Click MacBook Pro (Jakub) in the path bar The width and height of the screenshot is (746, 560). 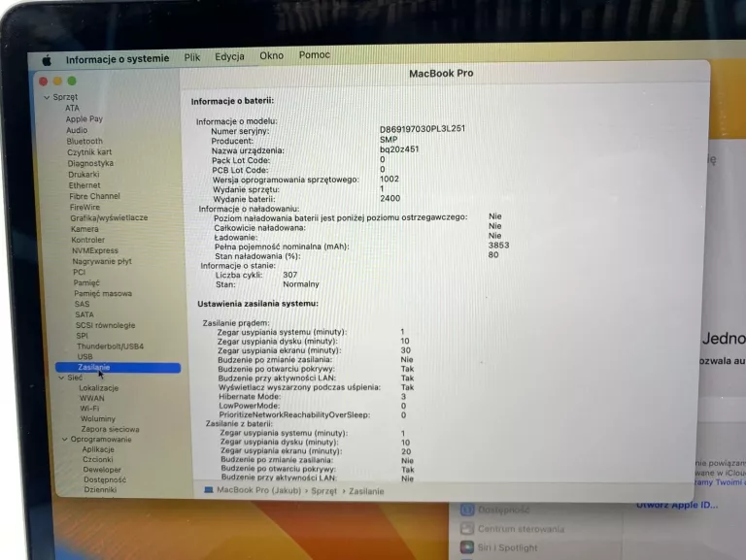258,490
